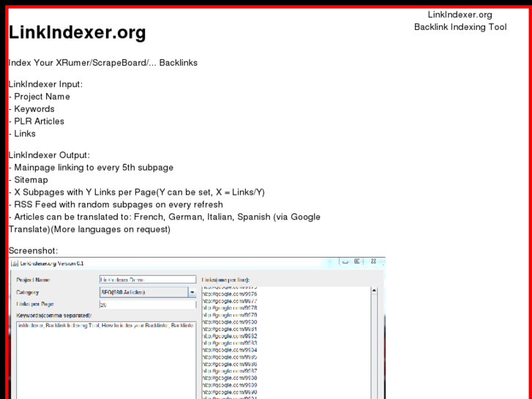Select the link http://google.com/9987
532x399 pixels.
(x=229, y=371)
